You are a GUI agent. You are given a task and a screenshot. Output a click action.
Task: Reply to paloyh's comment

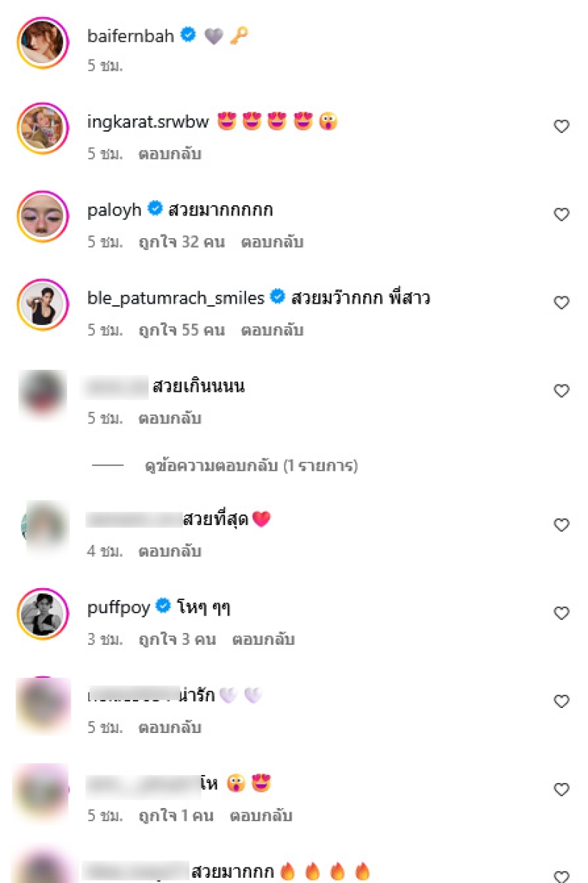pyautogui.click(x=272, y=242)
